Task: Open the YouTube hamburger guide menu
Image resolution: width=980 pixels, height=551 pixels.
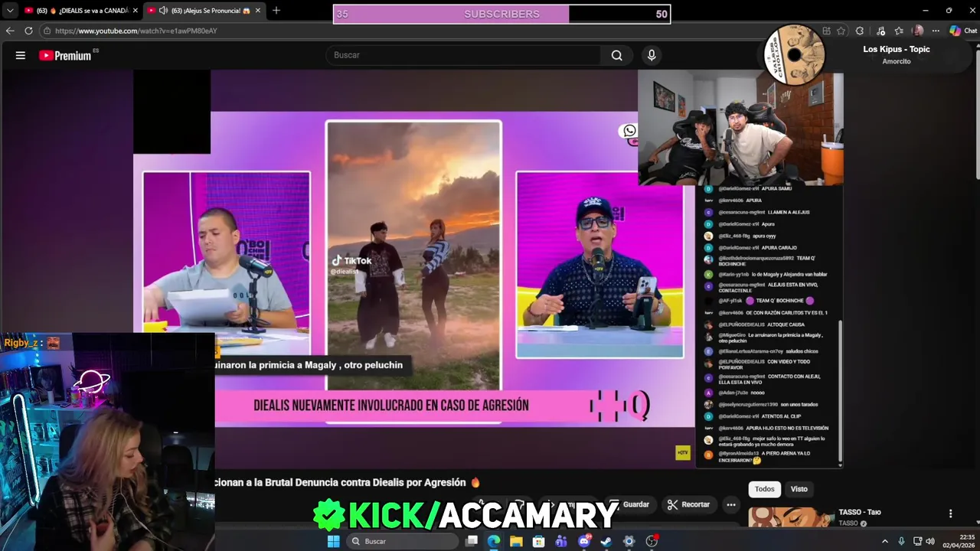Action: (21, 55)
